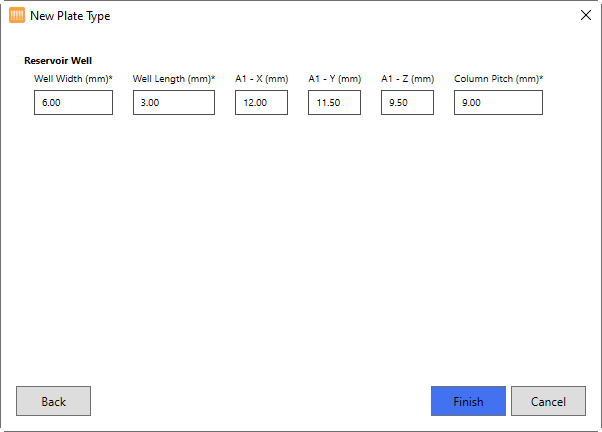Click into the A1 - Y field

334,103
